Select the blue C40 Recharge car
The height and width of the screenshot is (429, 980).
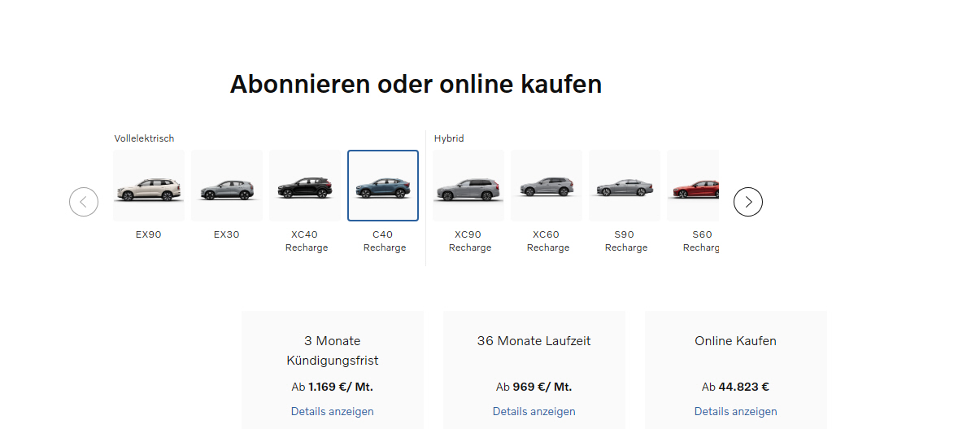pos(383,186)
